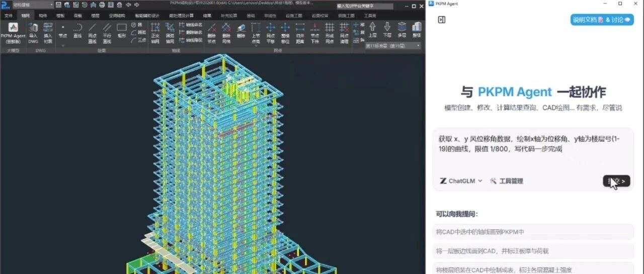644x274 pixels.
Task: Click the knowledge platform keyword search box
Action: (x=365, y=6)
